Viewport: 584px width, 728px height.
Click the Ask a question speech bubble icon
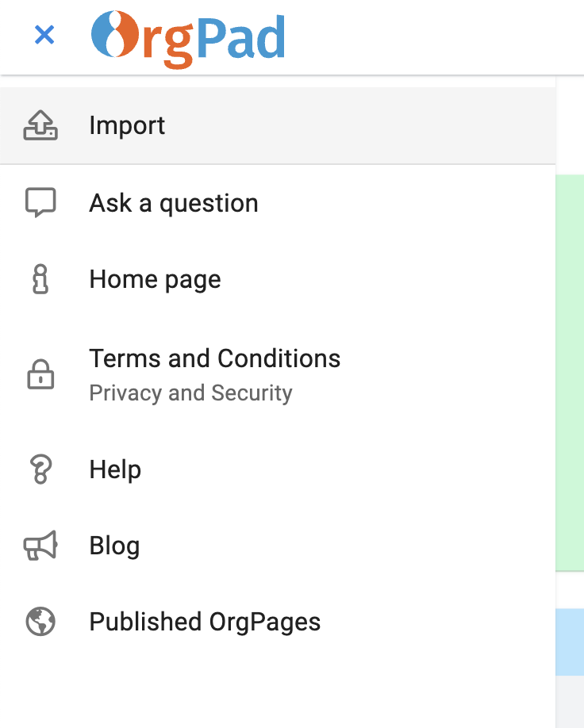click(x=40, y=202)
